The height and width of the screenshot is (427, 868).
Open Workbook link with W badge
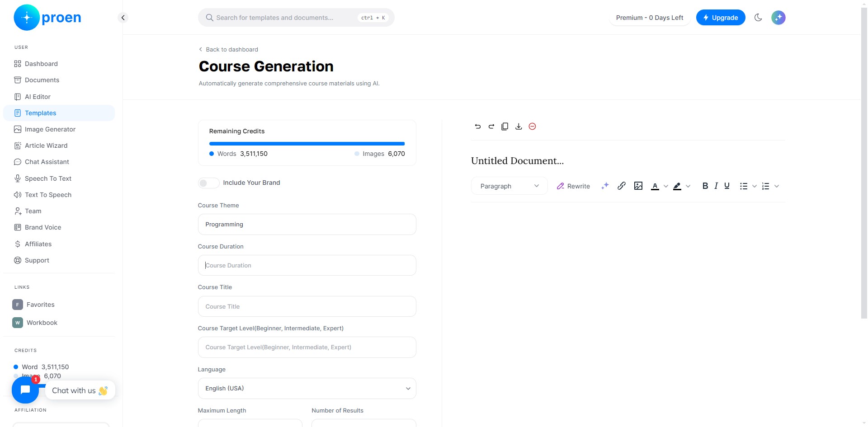pyautogui.click(x=35, y=323)
